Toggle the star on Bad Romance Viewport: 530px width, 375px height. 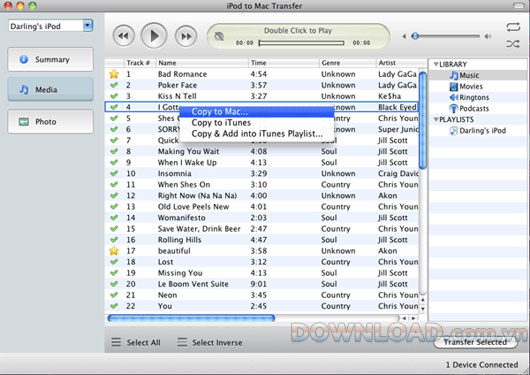click(114, 74)
